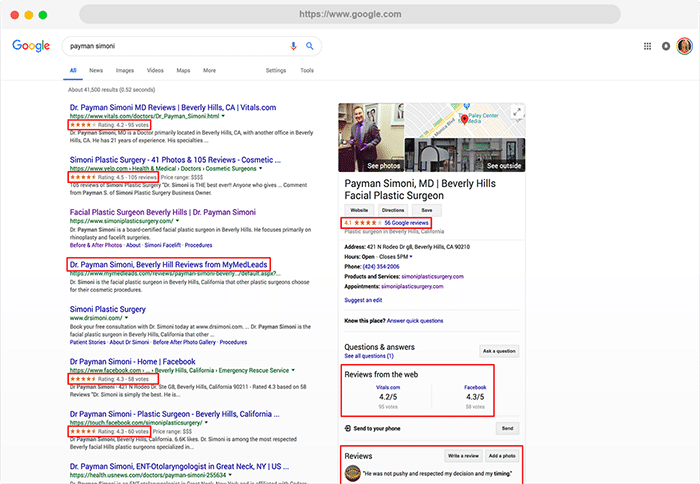Open the Products and Services simoniplasticsurgery.com link
The image size is (700, 484).
pyautogui.click(x=432, y=276)
